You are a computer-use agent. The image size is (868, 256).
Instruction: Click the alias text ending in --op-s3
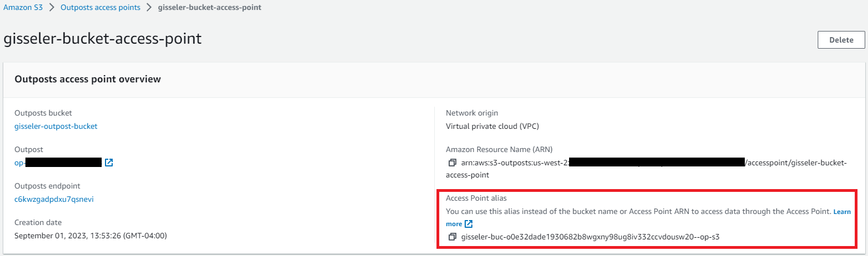[x=590, y=237]
